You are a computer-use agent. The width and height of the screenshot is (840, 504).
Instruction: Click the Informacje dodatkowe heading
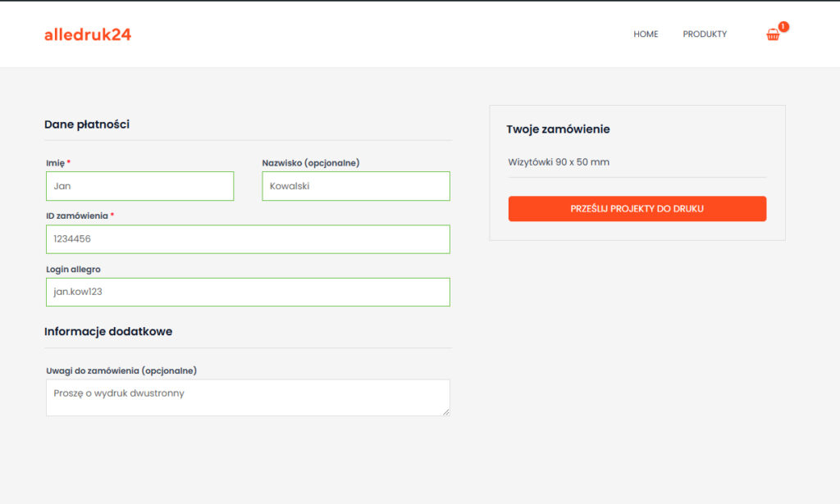[108, 331]
